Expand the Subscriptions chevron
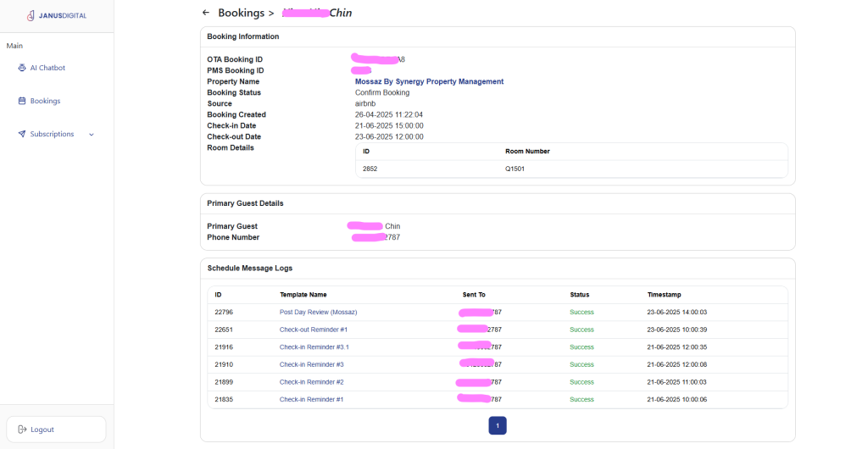Viewport: 868px width, 449px height. click(92, 134)
